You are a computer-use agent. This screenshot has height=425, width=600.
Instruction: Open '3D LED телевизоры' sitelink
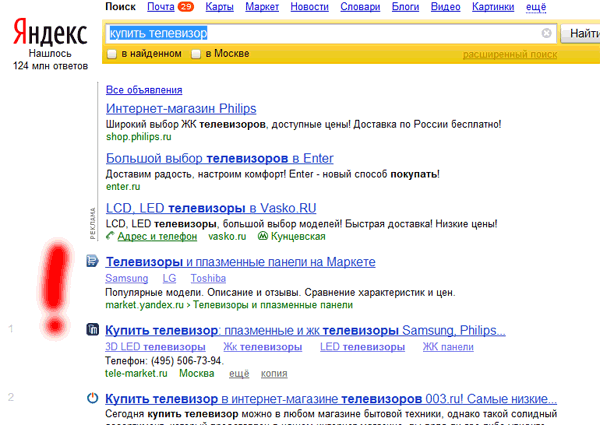155,347
